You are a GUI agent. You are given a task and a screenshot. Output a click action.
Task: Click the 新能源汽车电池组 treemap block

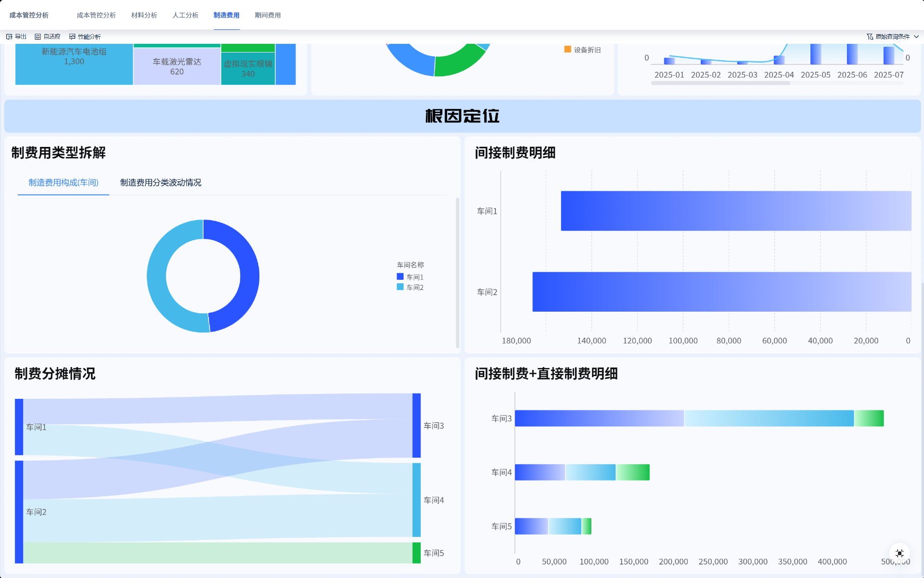click(74, 63)
